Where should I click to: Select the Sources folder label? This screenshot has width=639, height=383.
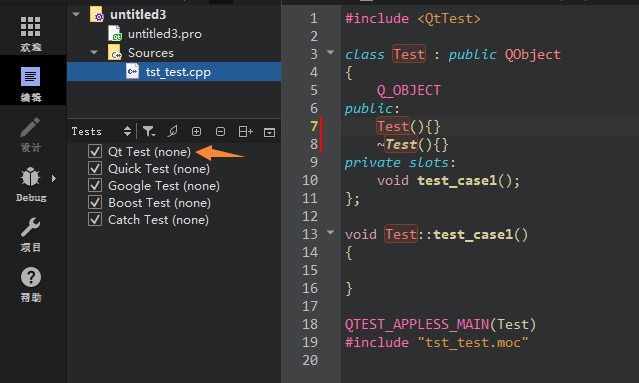151,53
